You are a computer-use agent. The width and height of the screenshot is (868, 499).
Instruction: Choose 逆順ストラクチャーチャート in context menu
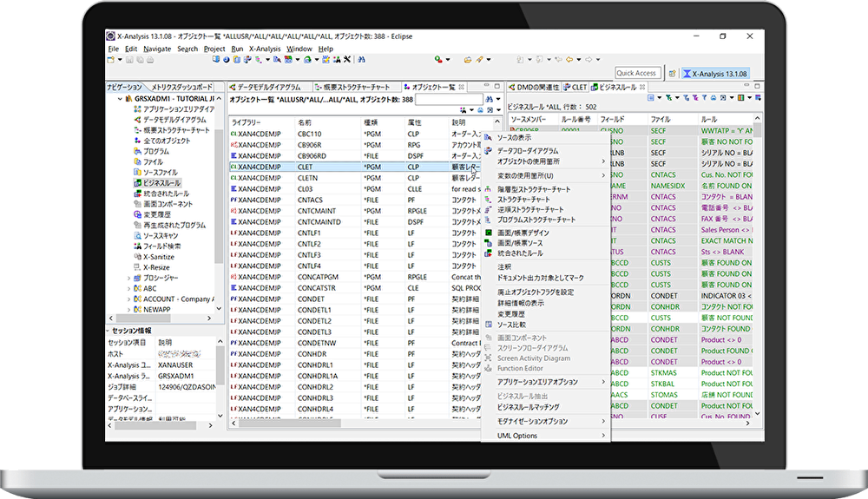530,210
